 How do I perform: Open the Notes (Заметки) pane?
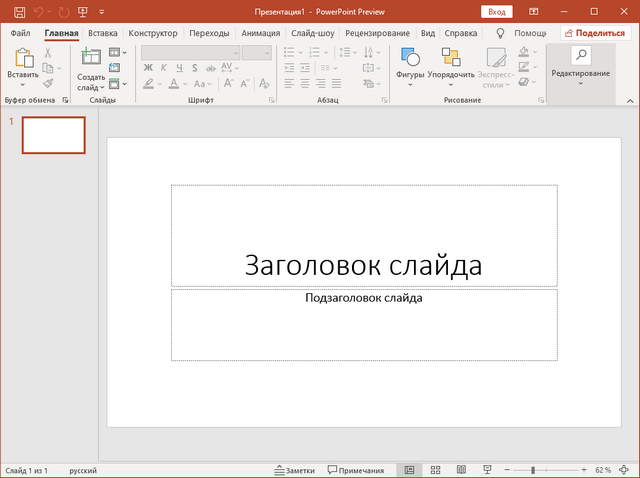(294, 470)
